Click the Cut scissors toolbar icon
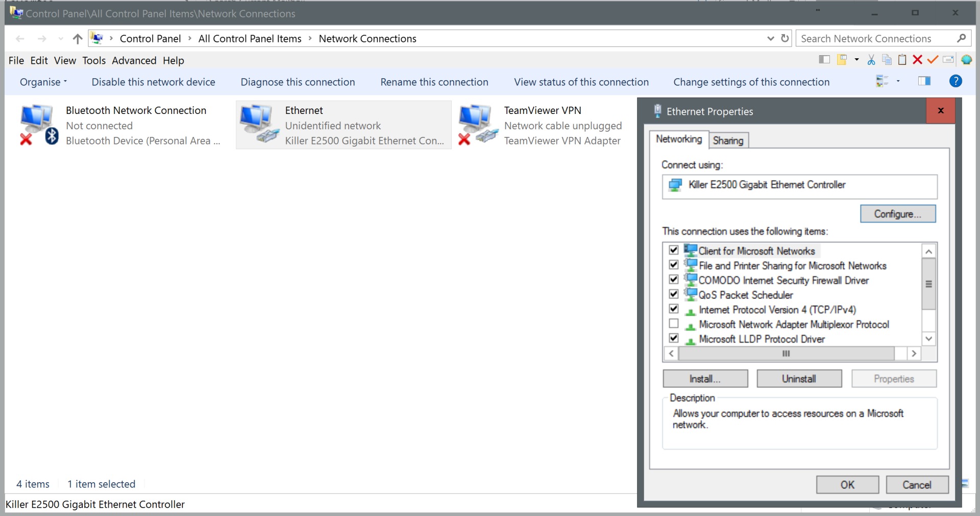 click(x=871, y=60)
